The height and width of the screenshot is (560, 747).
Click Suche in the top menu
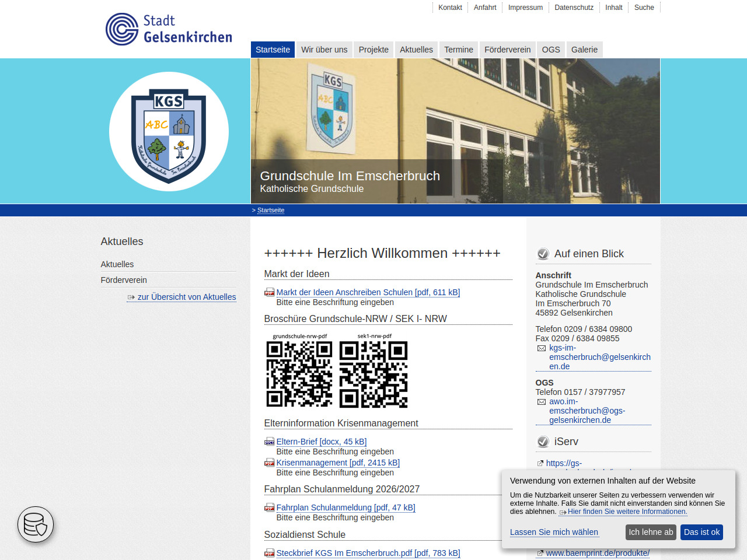[644, 8]
